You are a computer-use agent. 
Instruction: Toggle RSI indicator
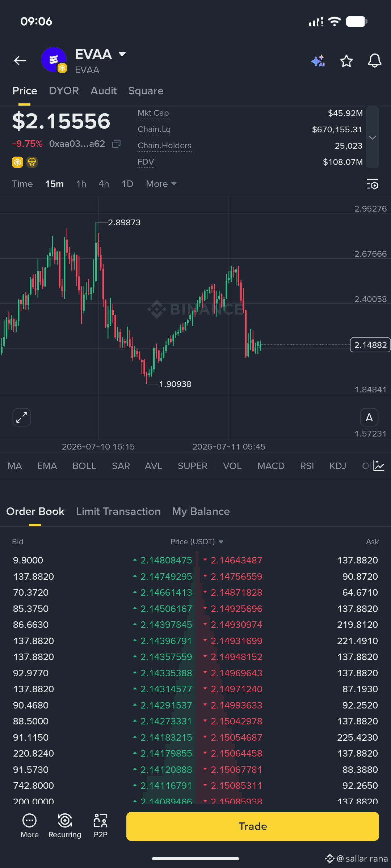307,466
